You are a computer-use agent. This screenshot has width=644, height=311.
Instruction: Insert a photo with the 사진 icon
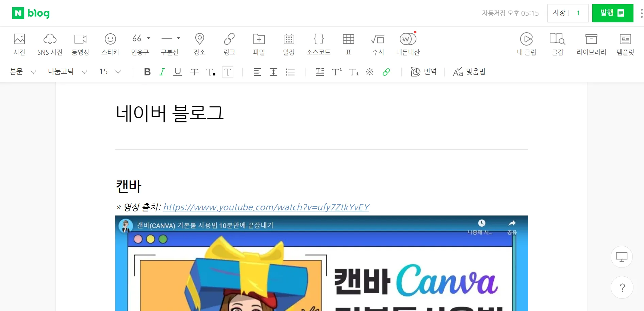(19, 44)
